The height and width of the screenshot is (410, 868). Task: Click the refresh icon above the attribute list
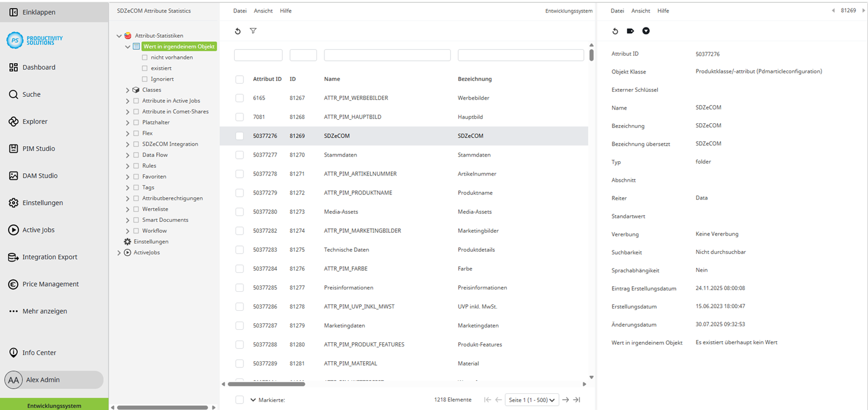238,31
